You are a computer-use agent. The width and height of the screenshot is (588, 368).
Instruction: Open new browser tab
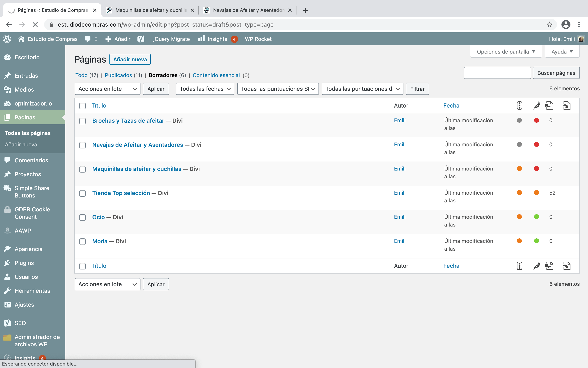[x=305, y=10]
